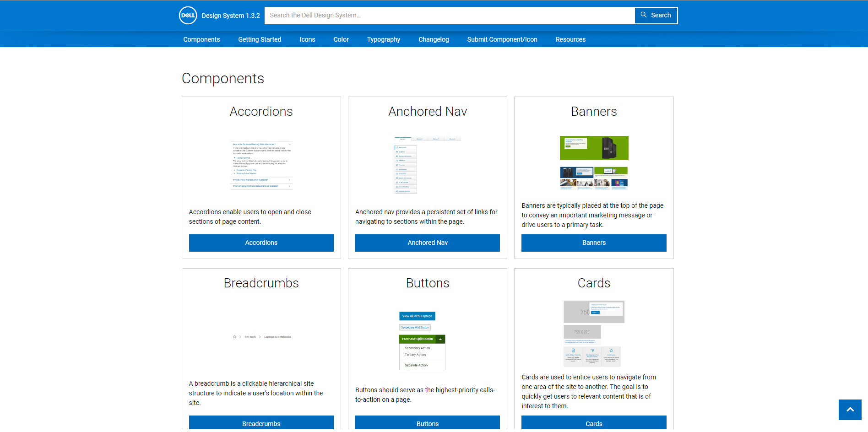Open the Resources nav item

[x=570, y=39]
